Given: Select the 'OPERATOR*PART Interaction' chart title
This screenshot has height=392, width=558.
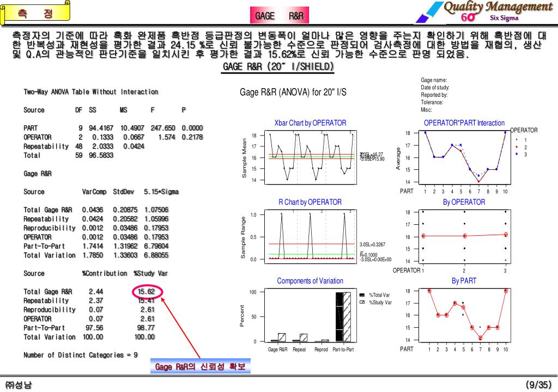Looking at the screenshot, I should (x=464, y=123).
